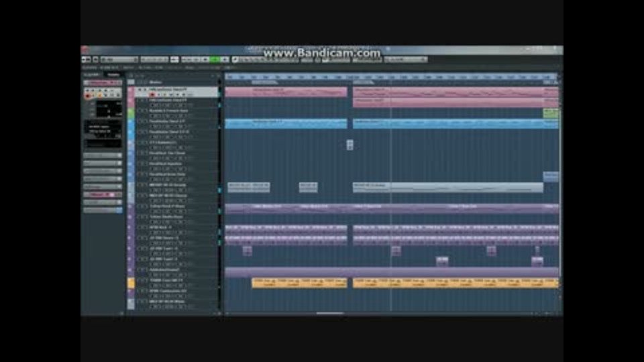Click the inspector's pink track name header
Viewport: 644px width, 362px height.
click(x=103, y=83)
